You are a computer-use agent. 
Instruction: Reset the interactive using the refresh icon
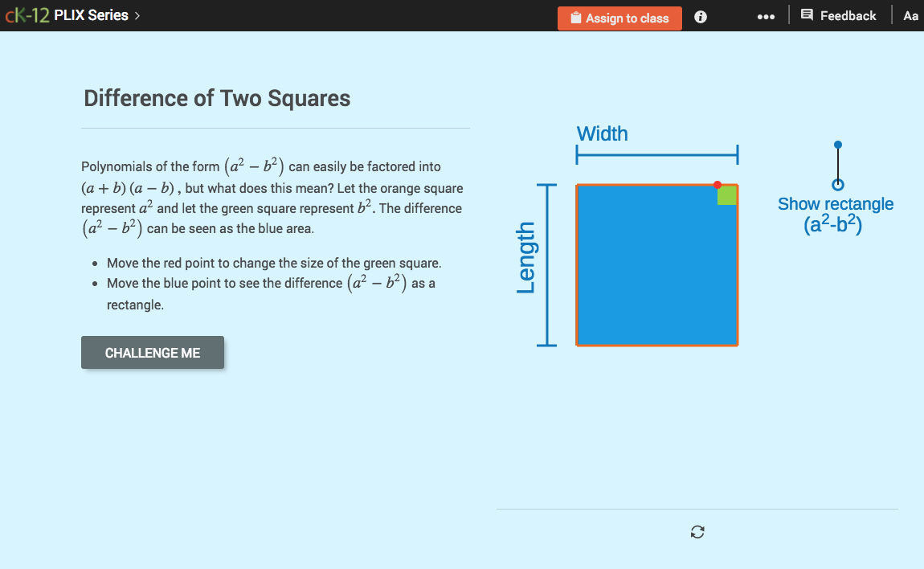697,531
